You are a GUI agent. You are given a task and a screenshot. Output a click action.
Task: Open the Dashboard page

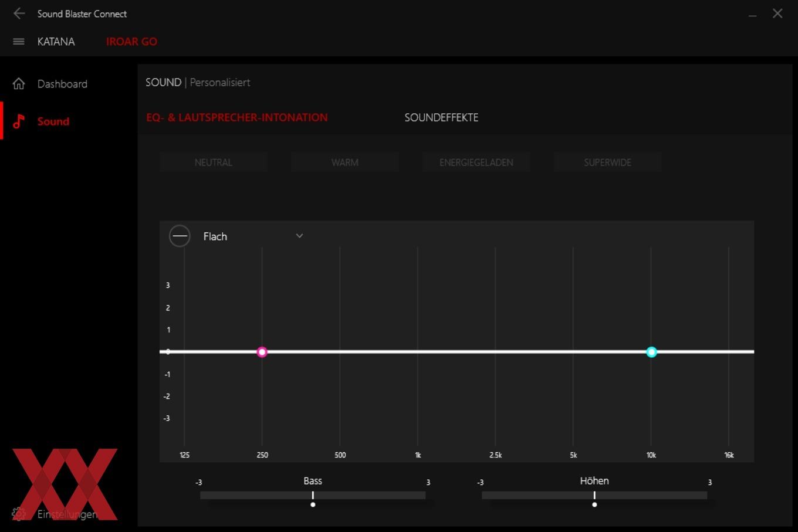pos(62,84)
